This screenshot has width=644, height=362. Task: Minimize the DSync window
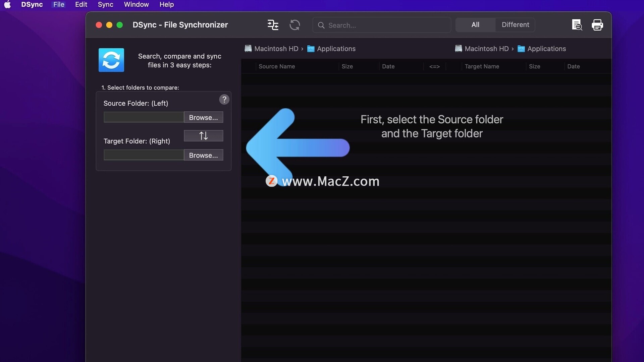click(109, 25)
